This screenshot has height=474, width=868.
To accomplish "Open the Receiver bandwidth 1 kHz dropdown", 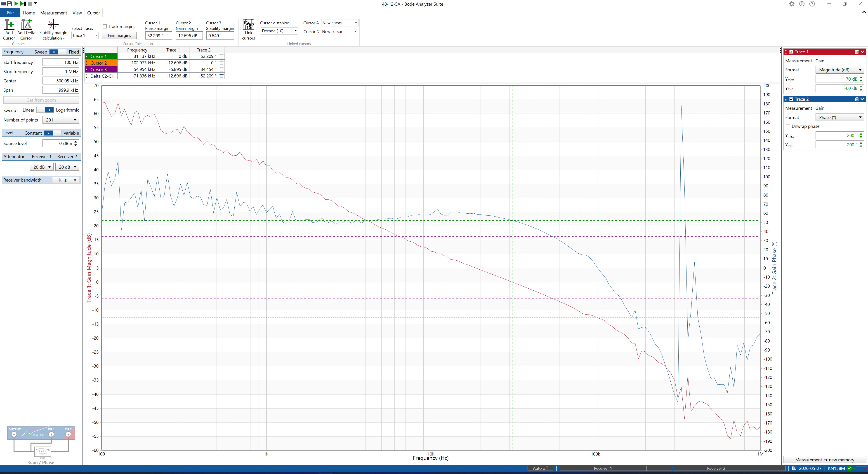I will click(x=65, y=180).
